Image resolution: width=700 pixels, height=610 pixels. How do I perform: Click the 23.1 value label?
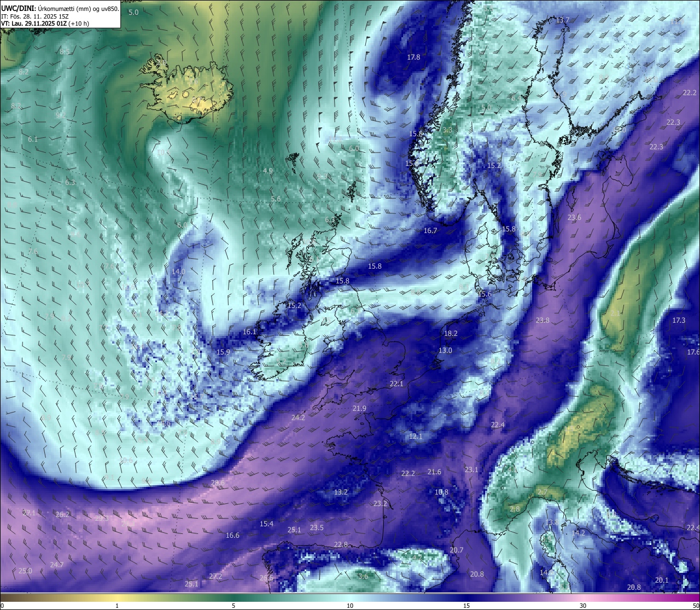click(x=471, y=470)
